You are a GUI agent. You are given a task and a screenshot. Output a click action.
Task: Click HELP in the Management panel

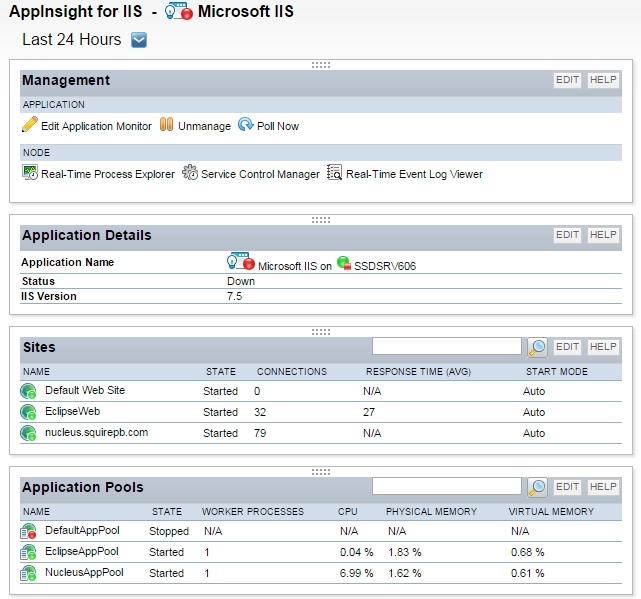point(603,80)
